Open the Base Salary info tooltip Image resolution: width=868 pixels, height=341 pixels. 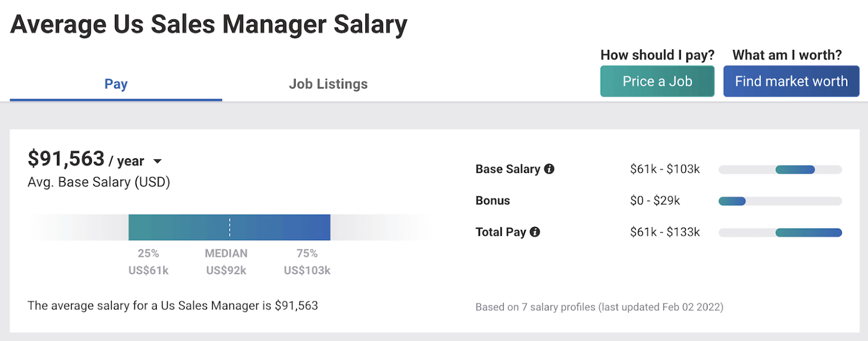(550, 169)
